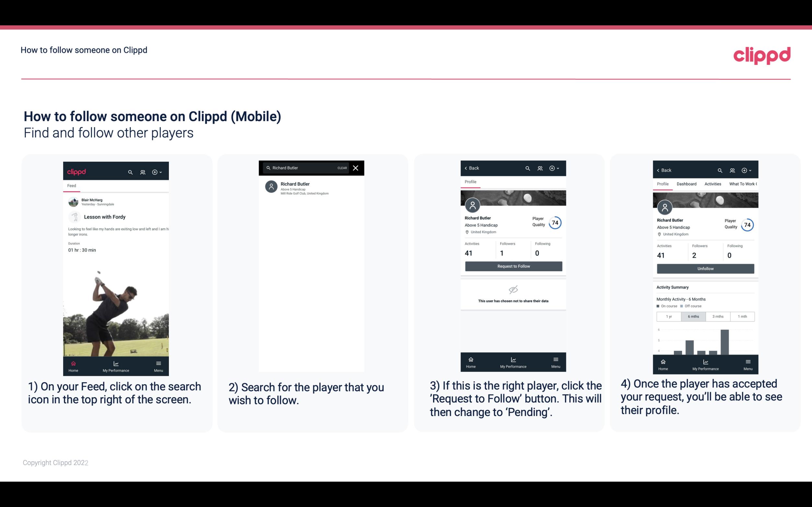
Task: Select the 3 months activity filter
Action: coord(718,316)
